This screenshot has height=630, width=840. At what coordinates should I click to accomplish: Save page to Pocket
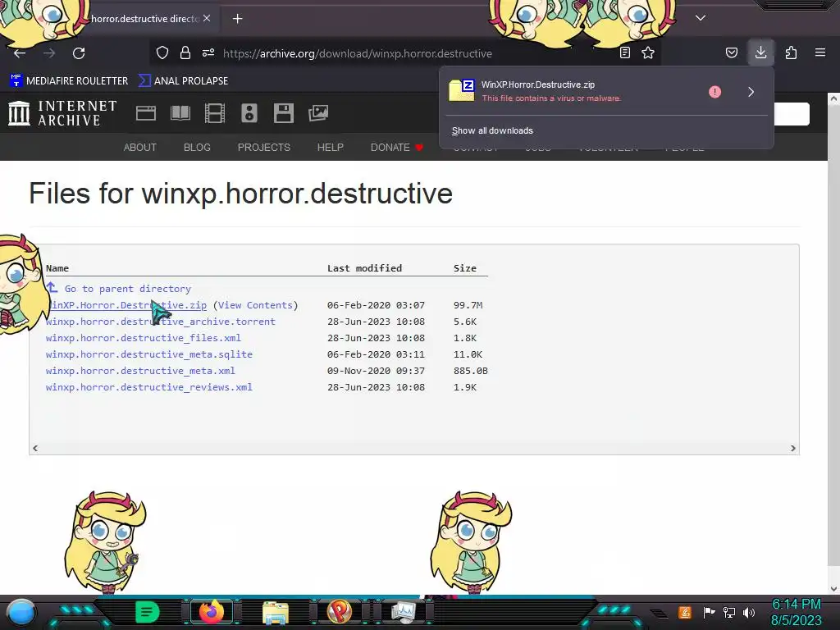[731, 52]
